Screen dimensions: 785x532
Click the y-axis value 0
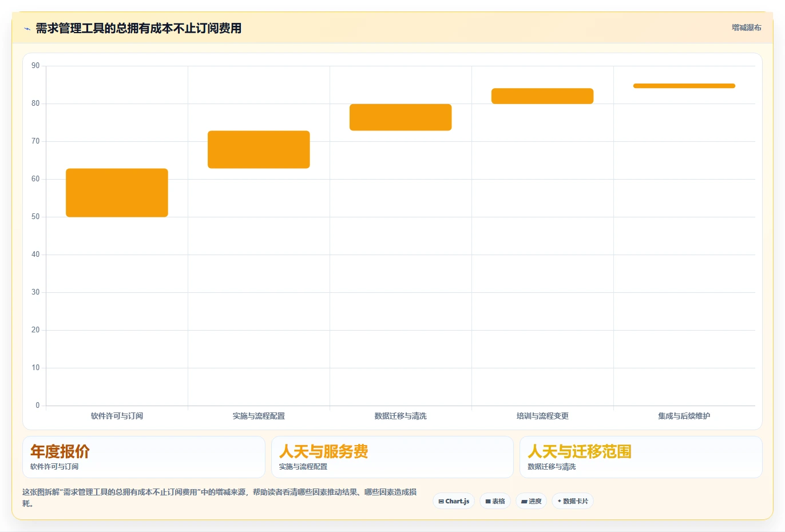38,406
